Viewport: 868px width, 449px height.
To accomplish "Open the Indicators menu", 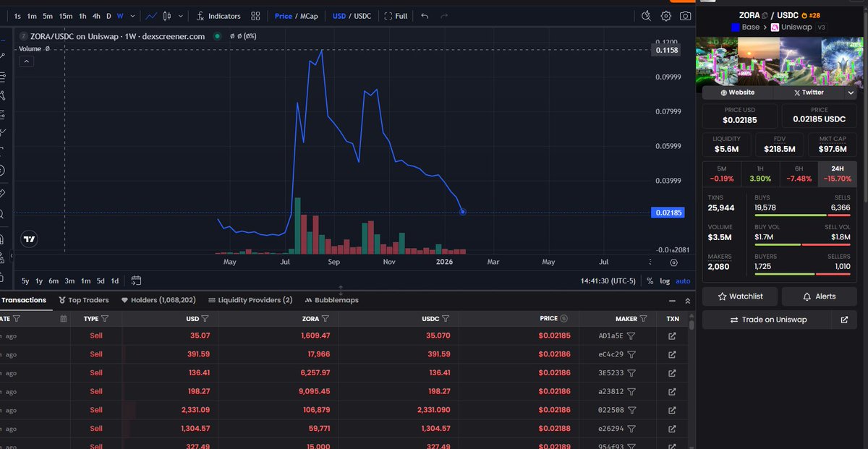I will [x=218, y=16].
